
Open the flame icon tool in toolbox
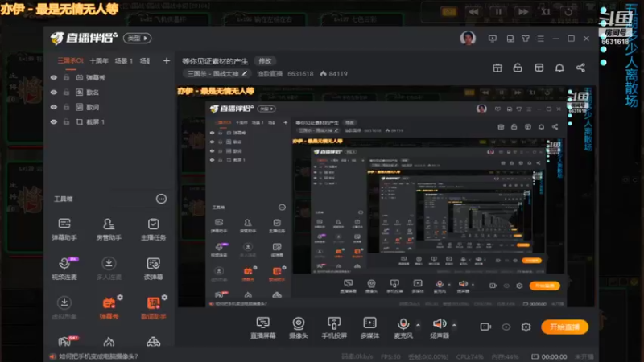click(109, 342)
